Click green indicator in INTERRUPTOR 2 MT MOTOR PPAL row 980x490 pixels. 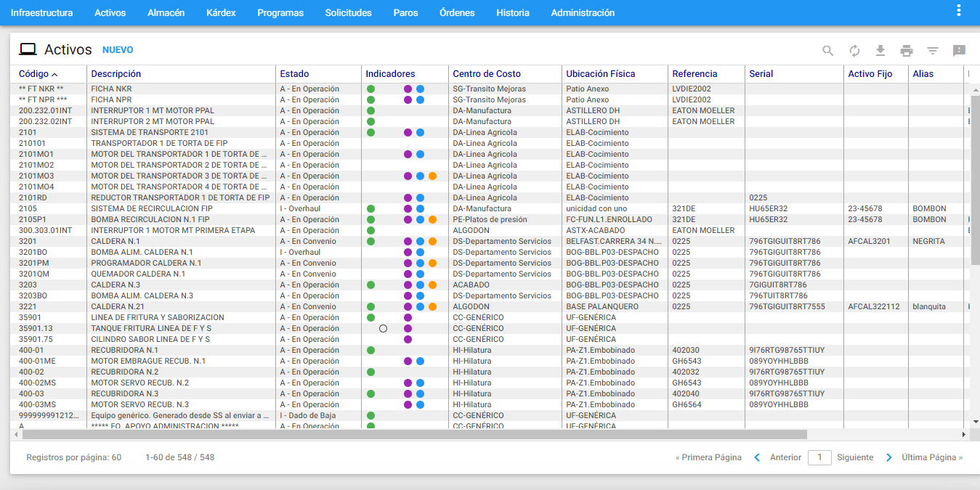tap(370, 121)
